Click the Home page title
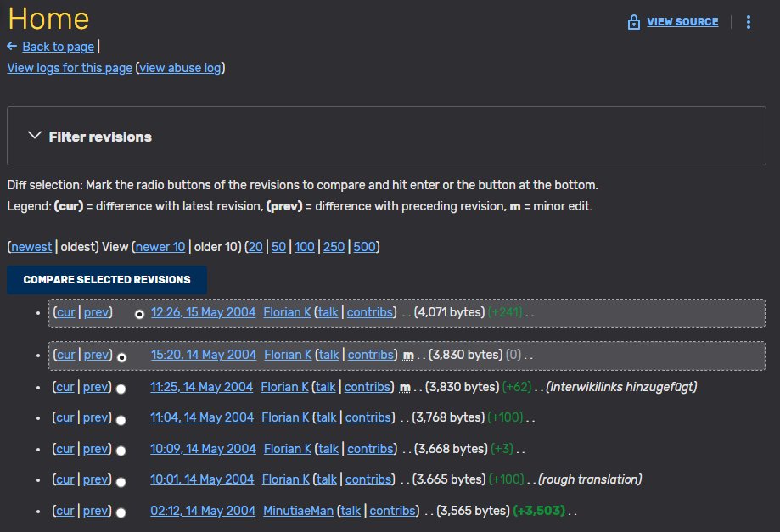 48,19
